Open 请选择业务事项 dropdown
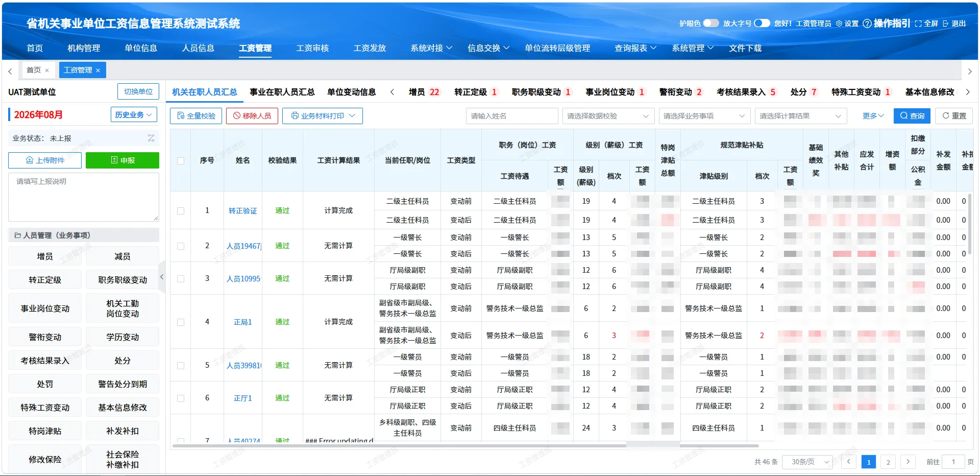Viewport: 980px width, 476px height. click(704, 116)
